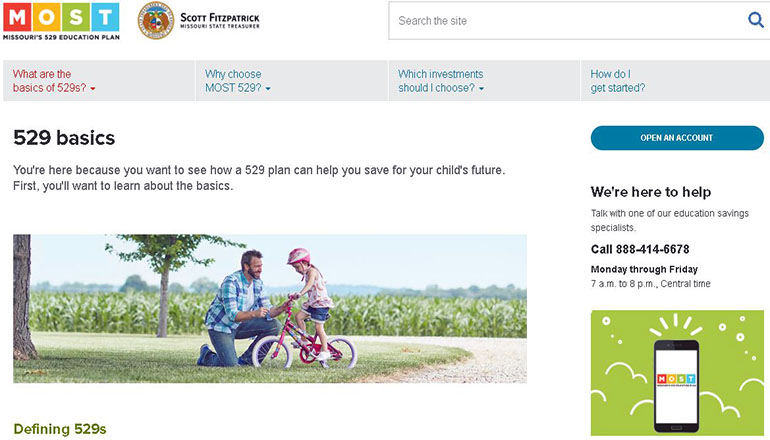
Task: Expand Which investments should I choose arrow
Action: pos(481,89)
